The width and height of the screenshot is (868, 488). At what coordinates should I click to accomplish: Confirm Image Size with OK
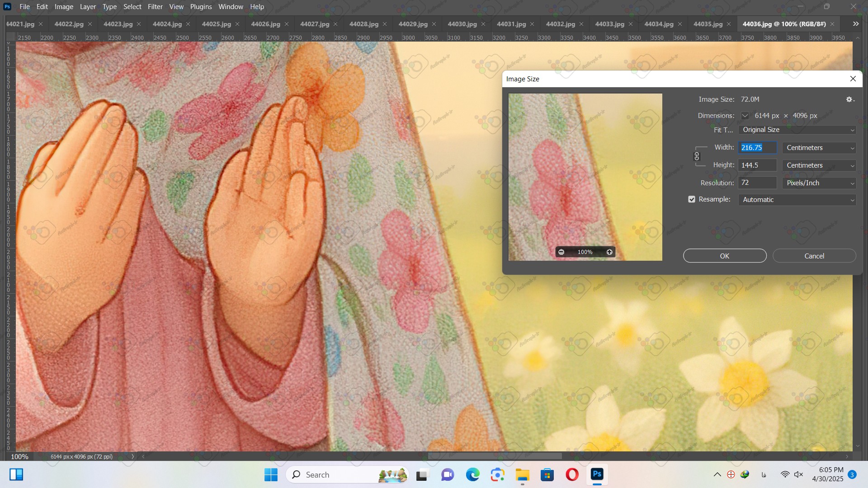click(725, 256)
